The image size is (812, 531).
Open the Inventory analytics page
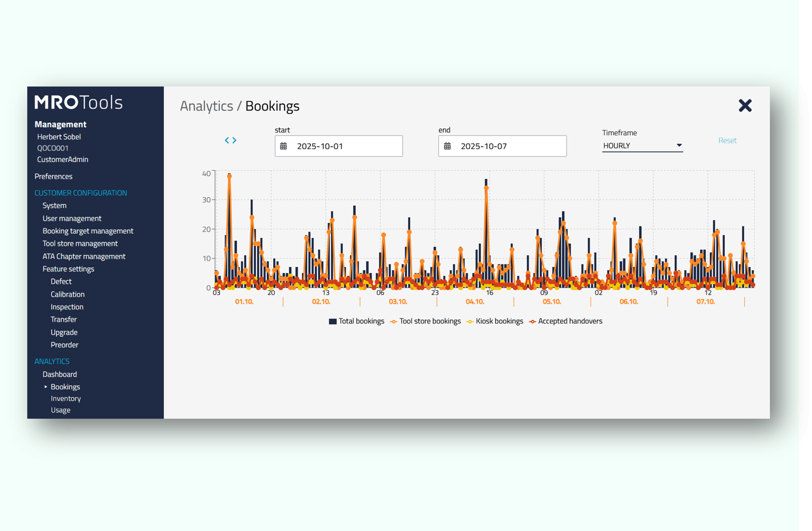[x=66, y=398]
